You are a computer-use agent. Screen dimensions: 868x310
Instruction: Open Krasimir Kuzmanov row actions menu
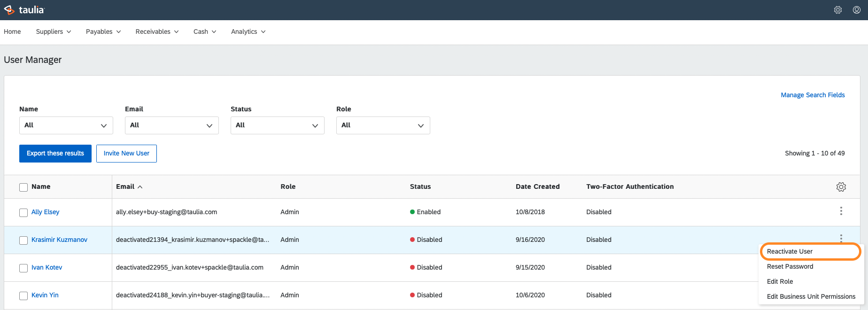[x=841, y=238]
